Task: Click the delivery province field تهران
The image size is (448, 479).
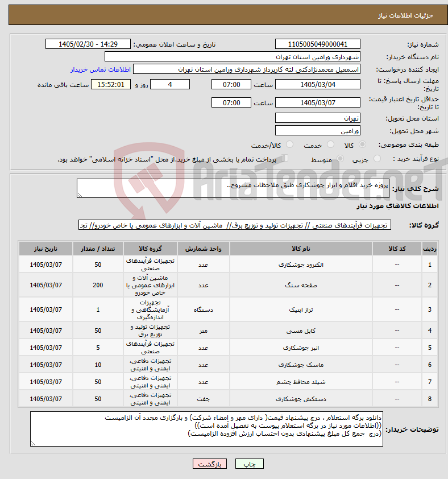Action: pyautogui.click(x=318, y=118)
